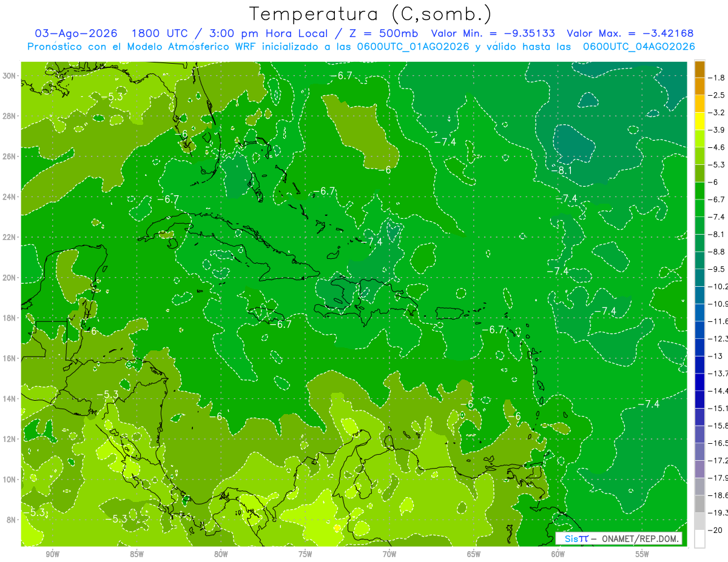Click the colorbar label "-13"

tap(715, 356)
